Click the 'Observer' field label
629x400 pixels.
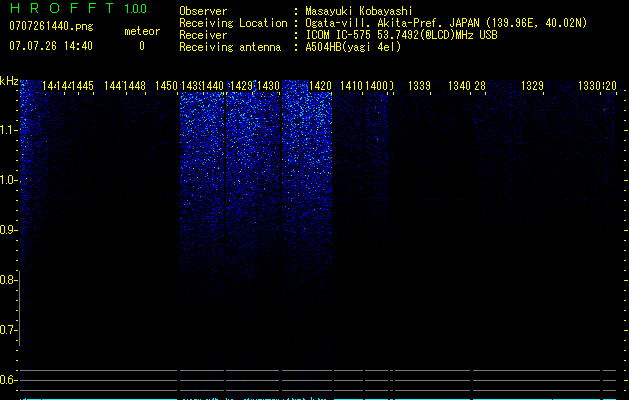pos(203,11)
